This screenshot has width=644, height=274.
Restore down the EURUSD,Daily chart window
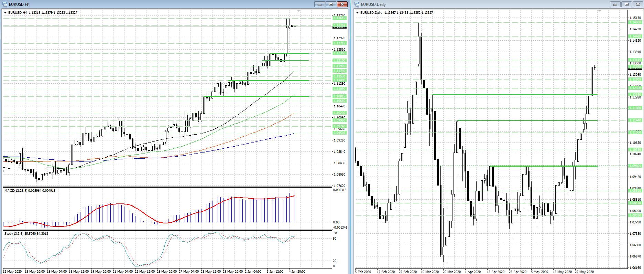coord(626,4)
